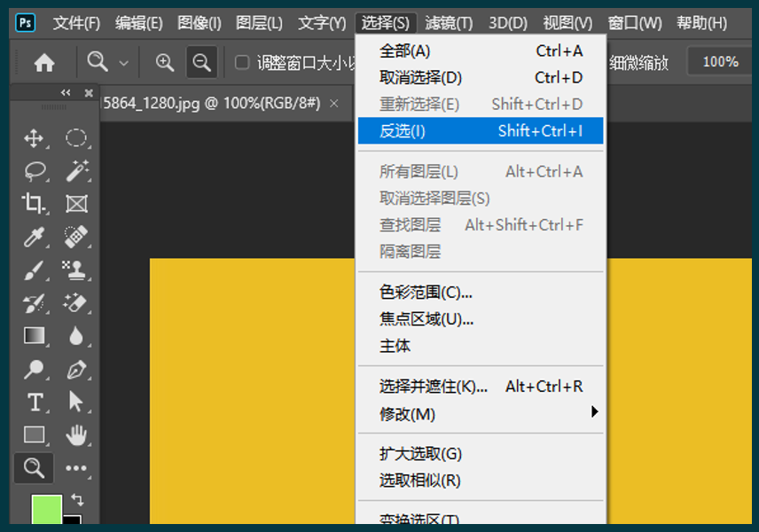Choose the Horizontal Type tool
This screenshot has width=759, height=532.
(x=34, y=402)
